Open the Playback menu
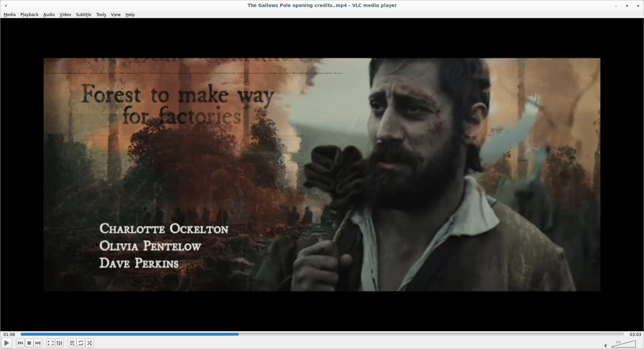This screenshot has width=644, height=349. click(x=30, y=14)
